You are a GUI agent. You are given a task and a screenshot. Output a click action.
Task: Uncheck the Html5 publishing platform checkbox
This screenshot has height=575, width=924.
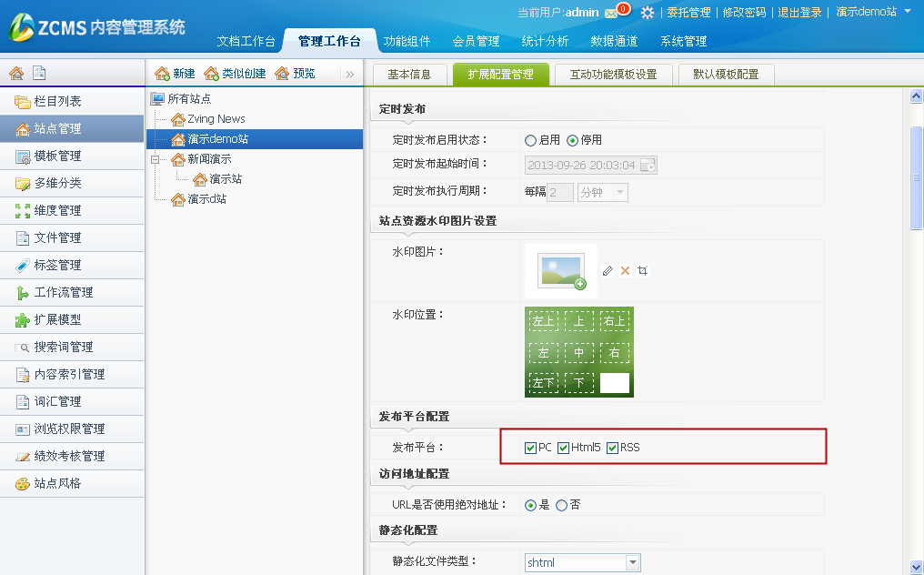click(564, 448)
